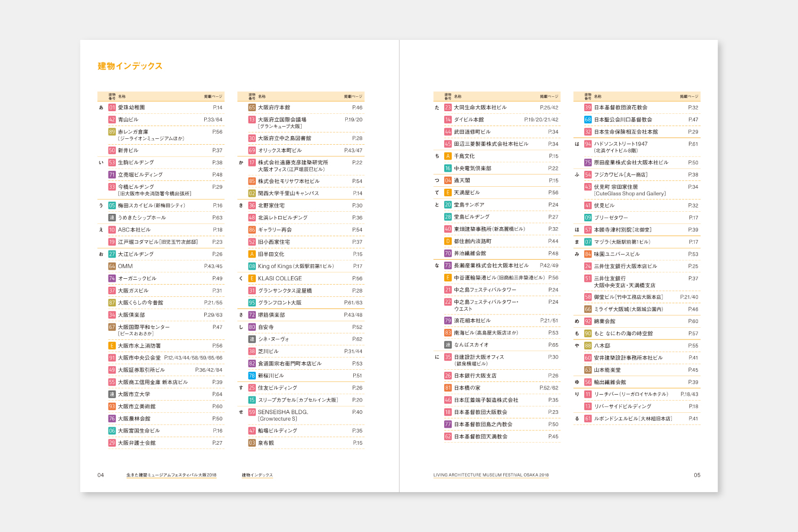
Task: Click the orange E badge beside KLASI COLLEGE
Action: pos(252,278)
